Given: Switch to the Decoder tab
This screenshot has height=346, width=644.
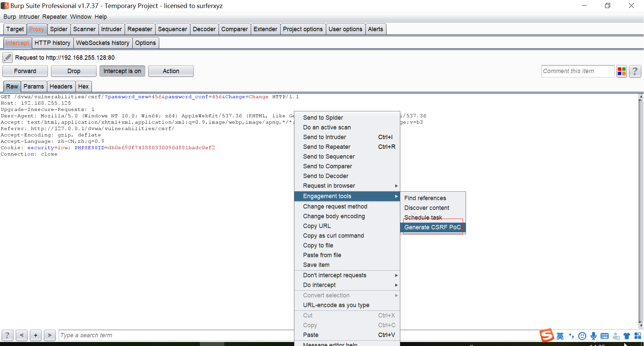Looking at the screenshot, I should click(204, 29).
